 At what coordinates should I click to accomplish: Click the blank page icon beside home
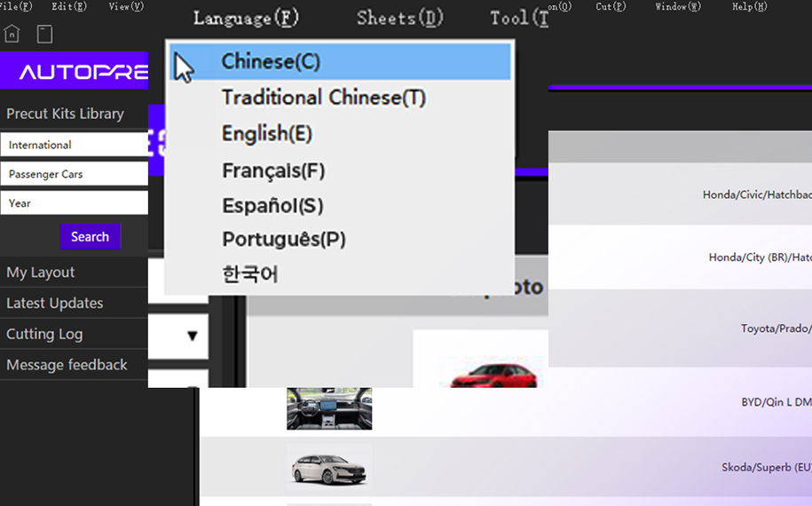click(44, 34)
